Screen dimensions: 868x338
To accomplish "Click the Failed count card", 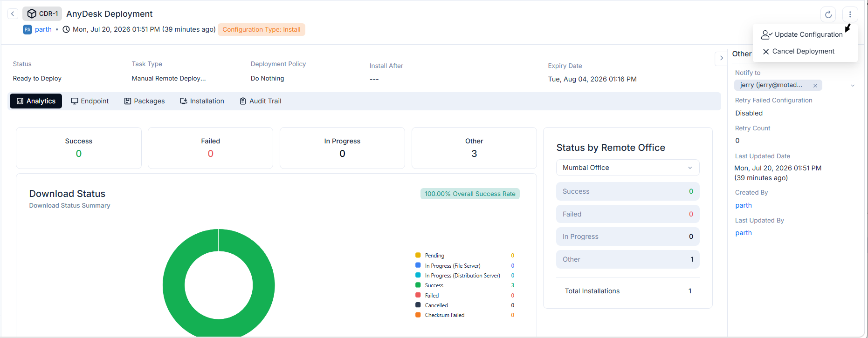I will click(x=211, y=148).
